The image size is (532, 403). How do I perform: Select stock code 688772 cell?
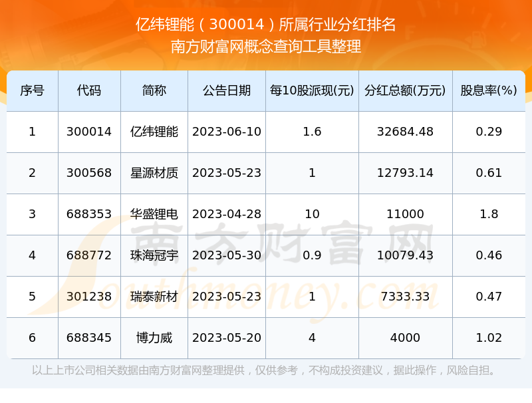point(89,255)
